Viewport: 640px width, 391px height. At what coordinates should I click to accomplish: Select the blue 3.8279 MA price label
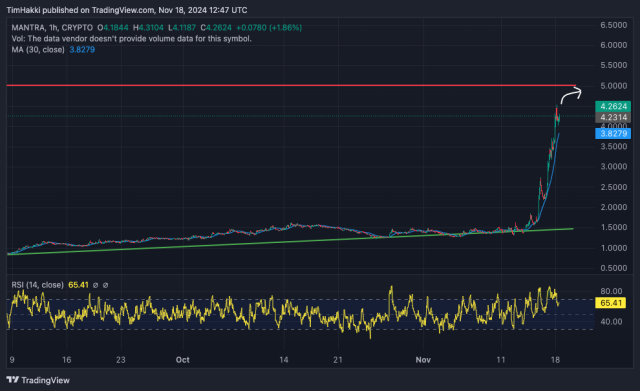[613, 133]
